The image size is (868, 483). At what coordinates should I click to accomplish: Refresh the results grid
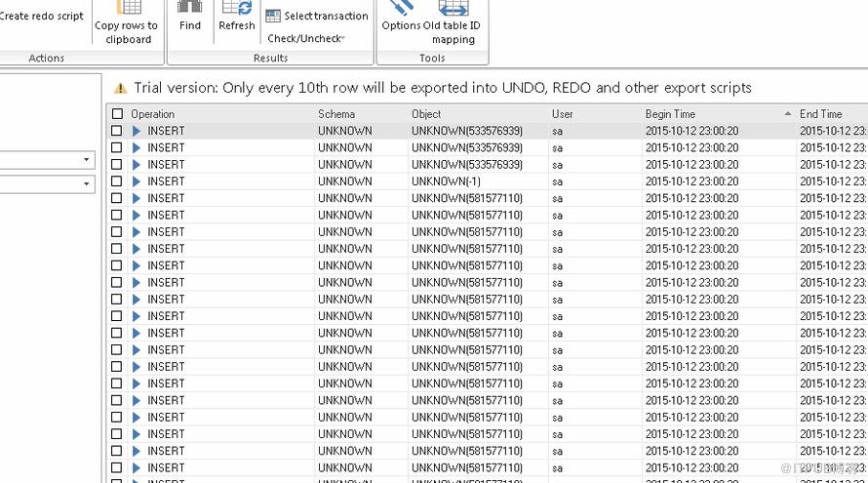237,8
